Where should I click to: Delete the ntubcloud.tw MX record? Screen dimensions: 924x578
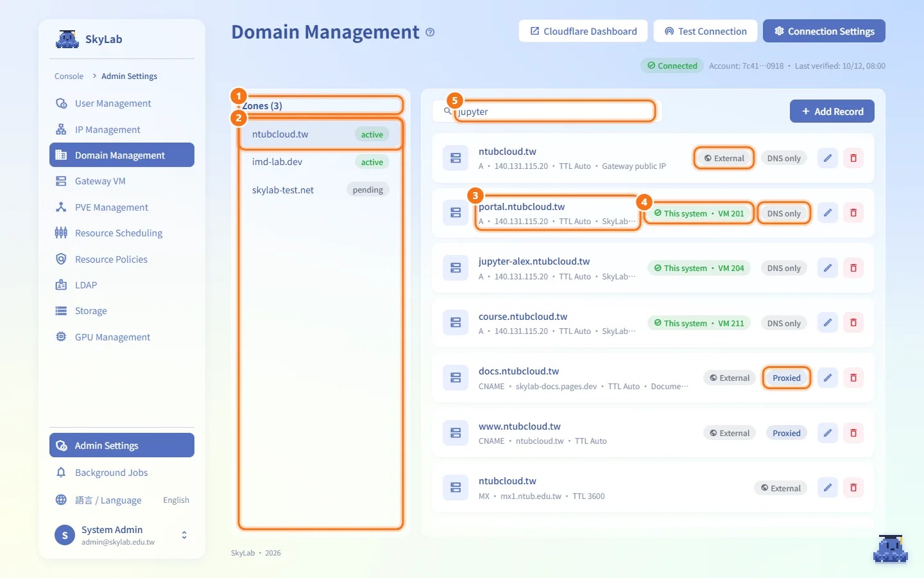point(853,487)
